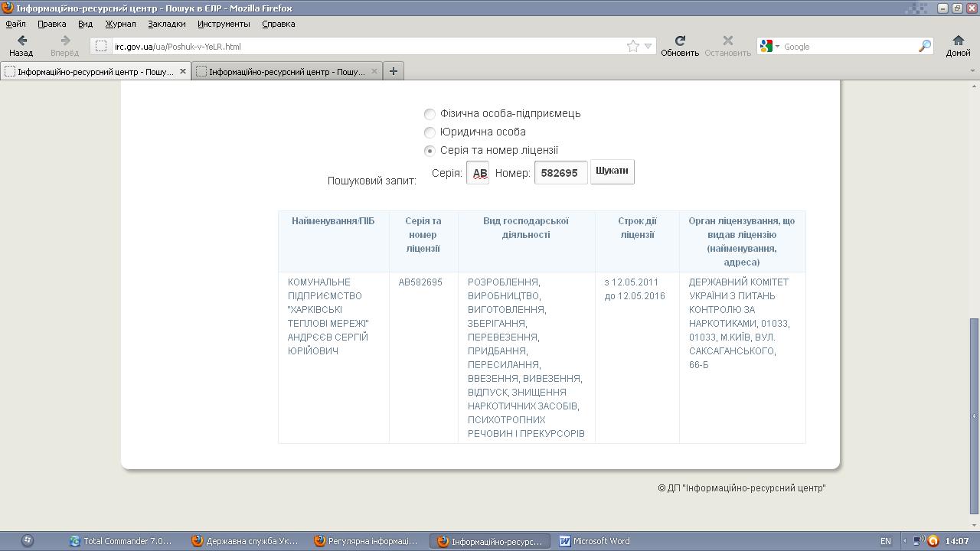The height and width of the screenshot is (551, 980).
Task: Select the Юридична особа radio button
Action: pos(430,132)
